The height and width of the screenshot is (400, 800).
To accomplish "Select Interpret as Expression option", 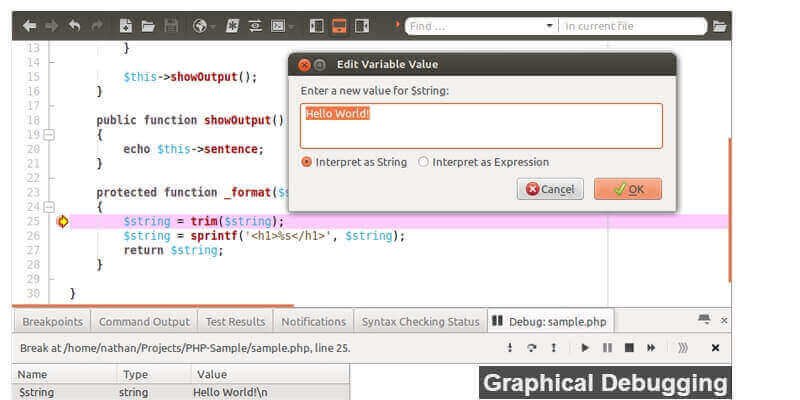I will click(423, 162).
